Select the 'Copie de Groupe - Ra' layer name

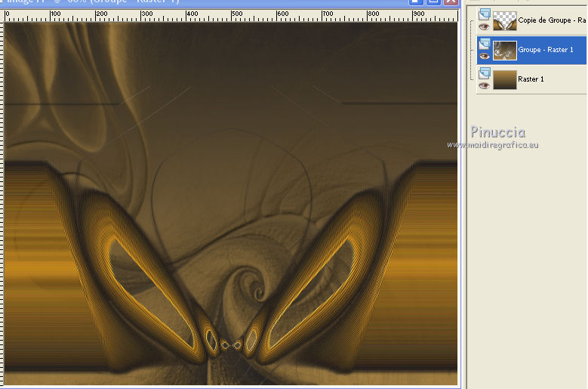552,20
